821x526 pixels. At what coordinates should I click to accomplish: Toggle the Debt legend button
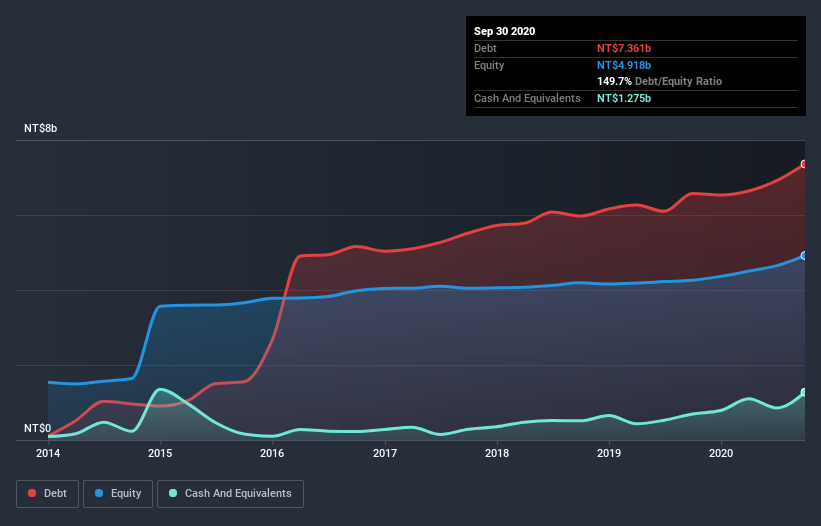pyautogui.click(x=47, y=494)
